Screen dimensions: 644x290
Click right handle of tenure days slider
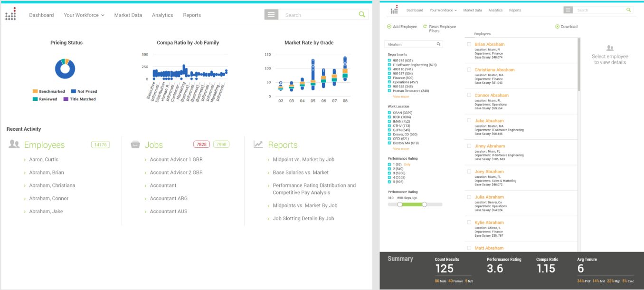click(424, 204)
